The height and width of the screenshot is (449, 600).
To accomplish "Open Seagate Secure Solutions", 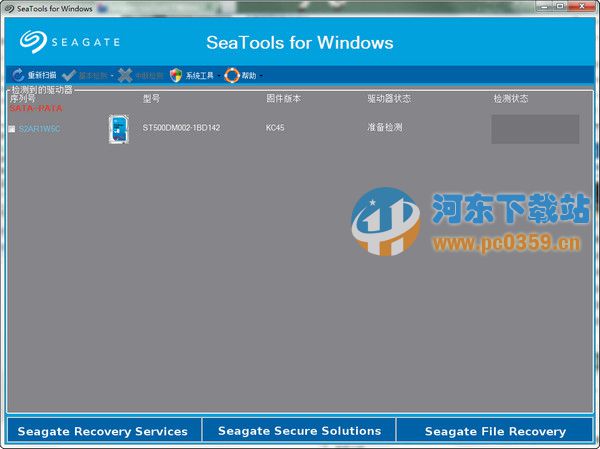I will pos(299,431).
